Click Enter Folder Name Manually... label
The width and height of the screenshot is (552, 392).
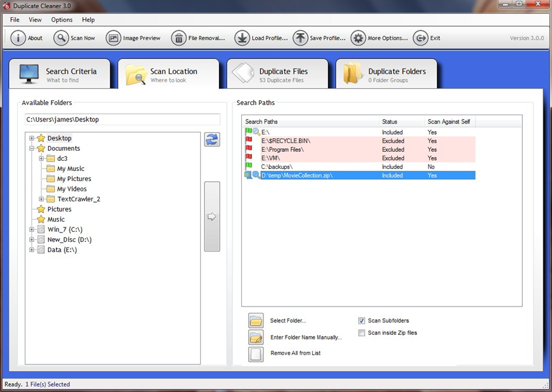pos(306,338)
